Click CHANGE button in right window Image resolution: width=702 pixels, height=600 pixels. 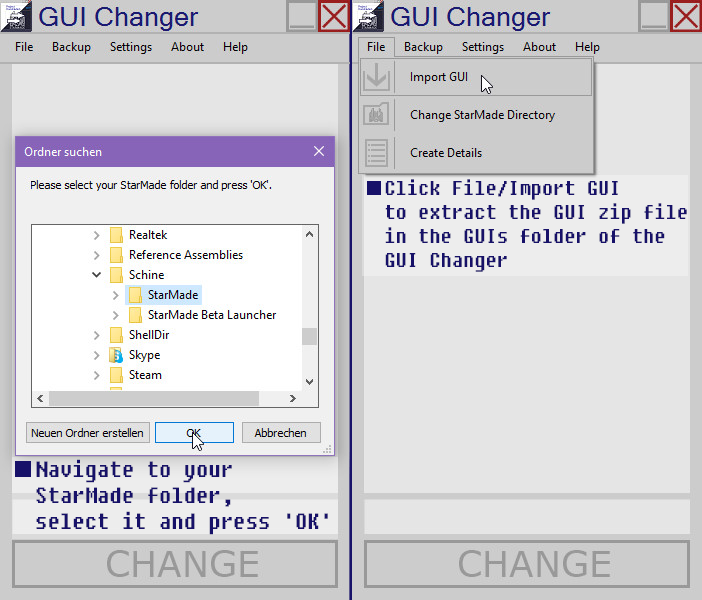click(527, 564)
